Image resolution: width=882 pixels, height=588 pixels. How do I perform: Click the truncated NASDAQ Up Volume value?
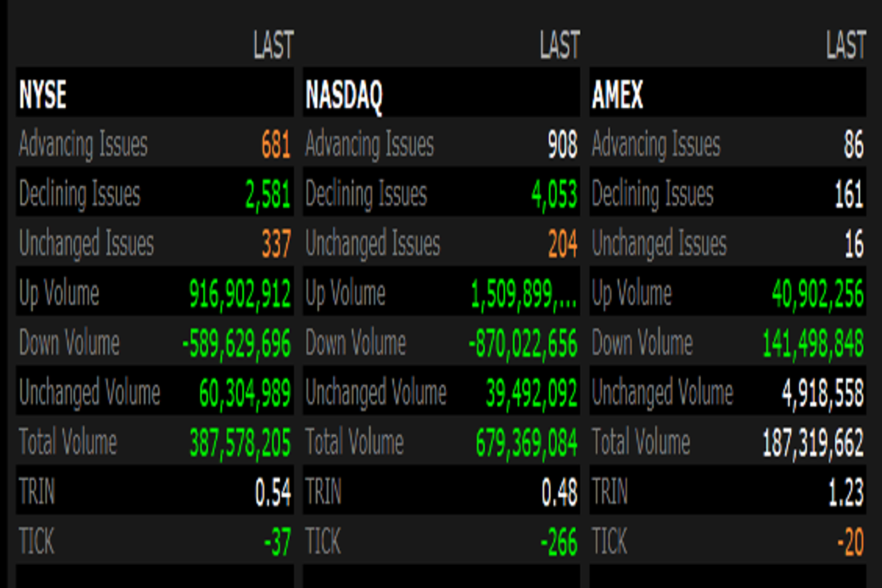point(523,294)
